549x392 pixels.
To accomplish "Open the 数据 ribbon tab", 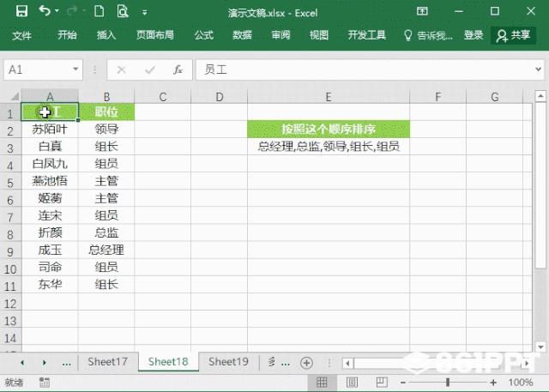I will tap(242, 35).
